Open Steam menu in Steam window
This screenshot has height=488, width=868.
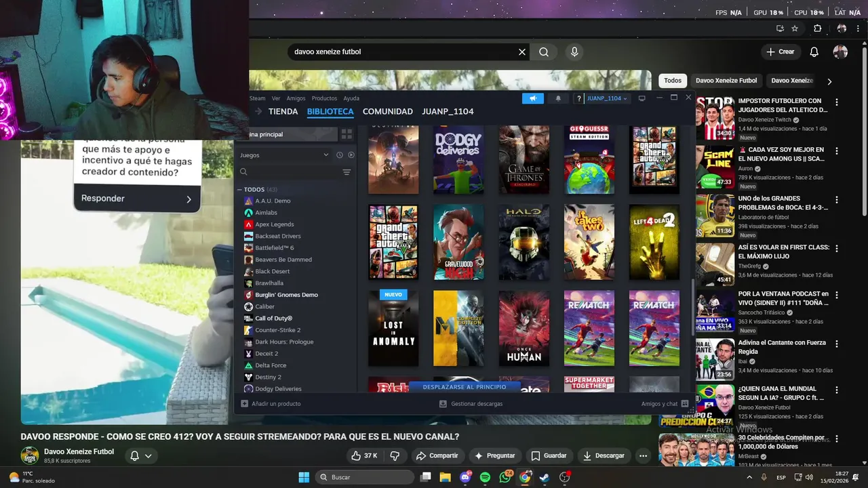point(257,98)
